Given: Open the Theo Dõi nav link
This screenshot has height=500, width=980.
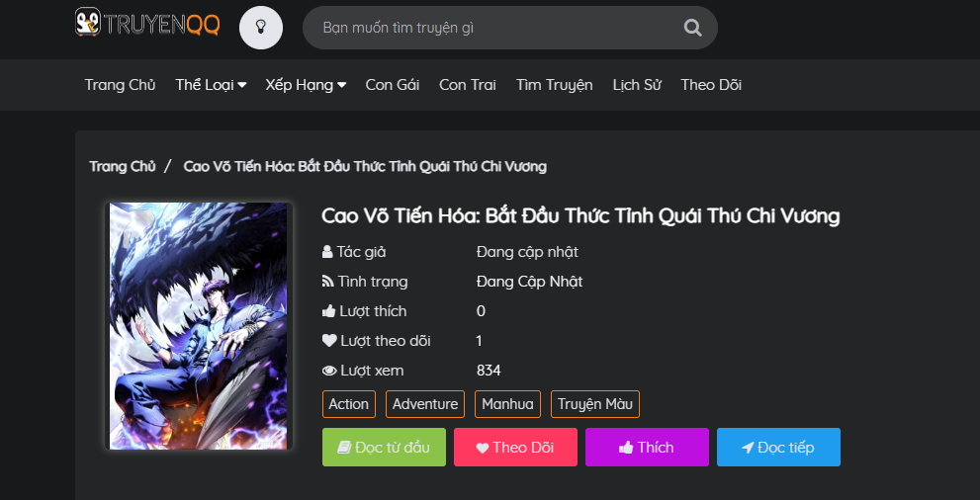Looking at the screenshot, I should [711, 85].
